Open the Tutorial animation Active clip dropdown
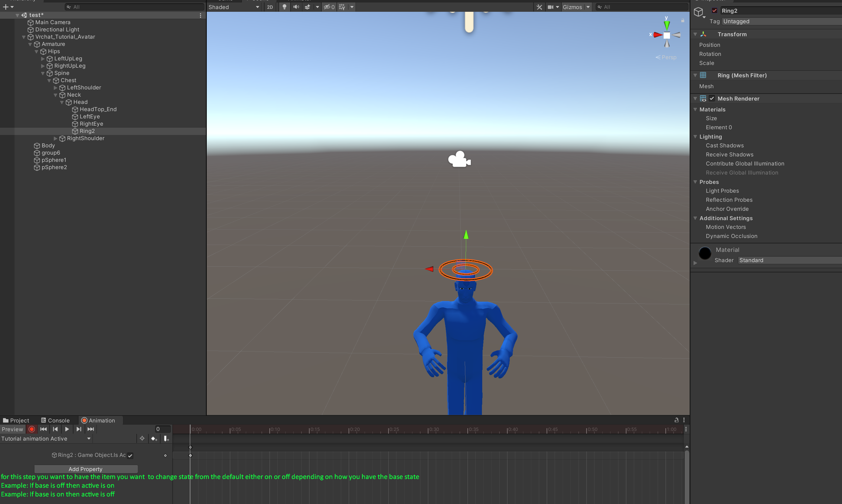Image resolution: width=842 pixels, height=504 pixels. 46,438
